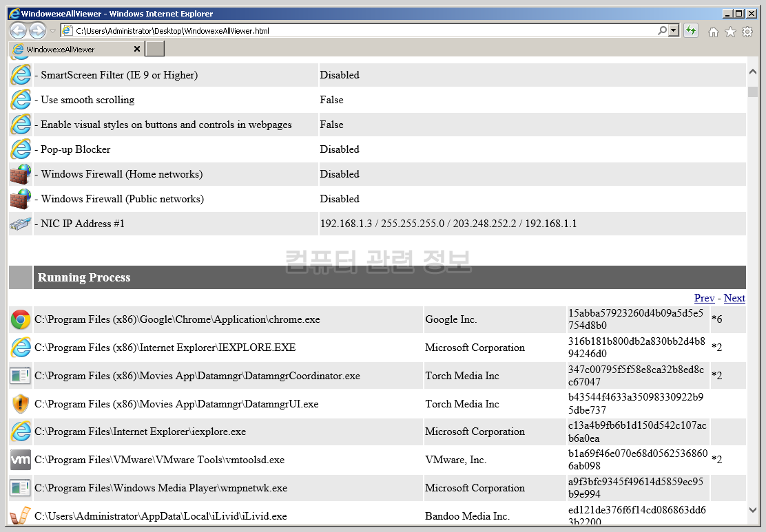
Task: Click the page scrollbar down arrow
Action: pos(753,509)
